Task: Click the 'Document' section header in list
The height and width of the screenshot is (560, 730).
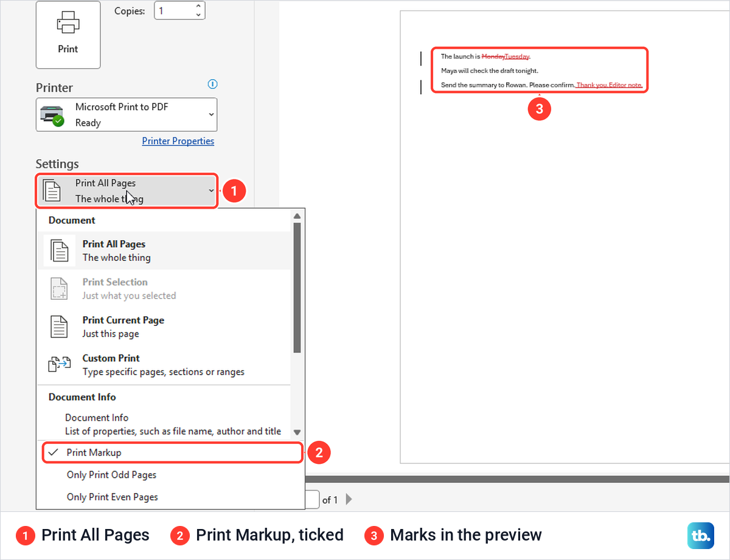Action: coord(72,220)
